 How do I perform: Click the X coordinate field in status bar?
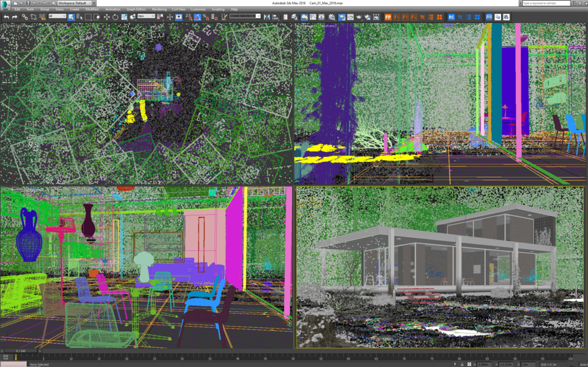pyautogui.click(x=484, y=365)
